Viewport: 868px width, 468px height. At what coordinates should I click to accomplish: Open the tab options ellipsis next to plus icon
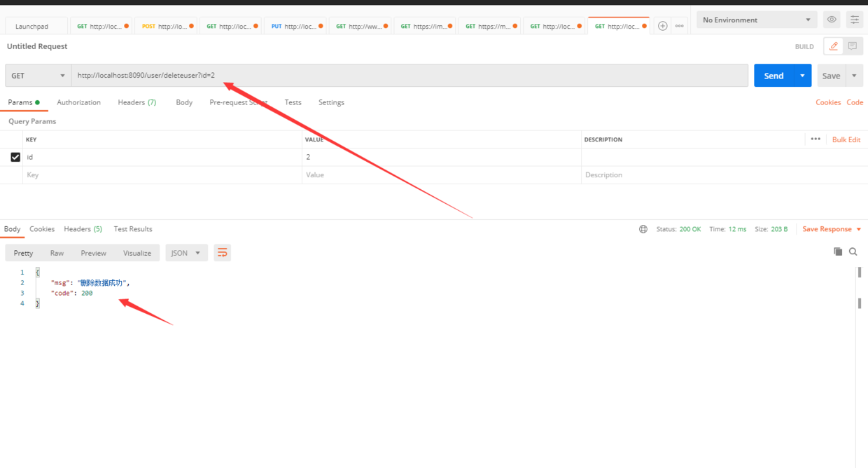679,26
